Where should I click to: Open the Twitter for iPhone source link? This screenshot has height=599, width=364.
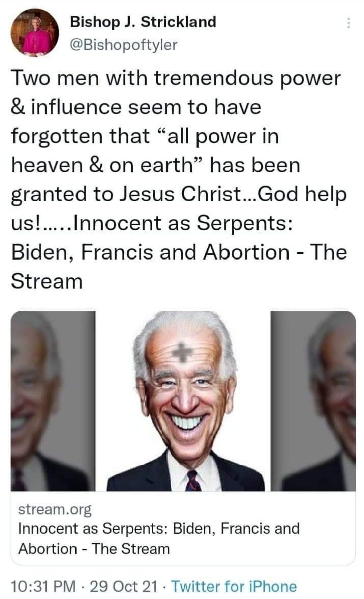[234, 586]
